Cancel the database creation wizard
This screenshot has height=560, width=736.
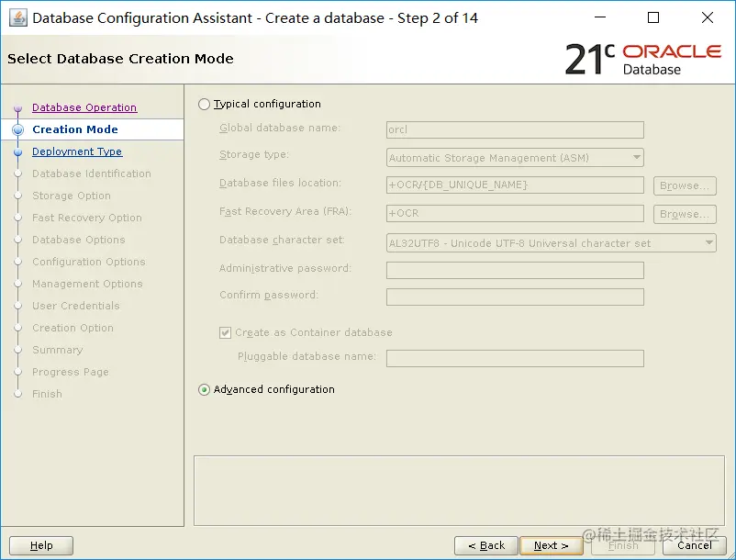click(x=695, y=546)
